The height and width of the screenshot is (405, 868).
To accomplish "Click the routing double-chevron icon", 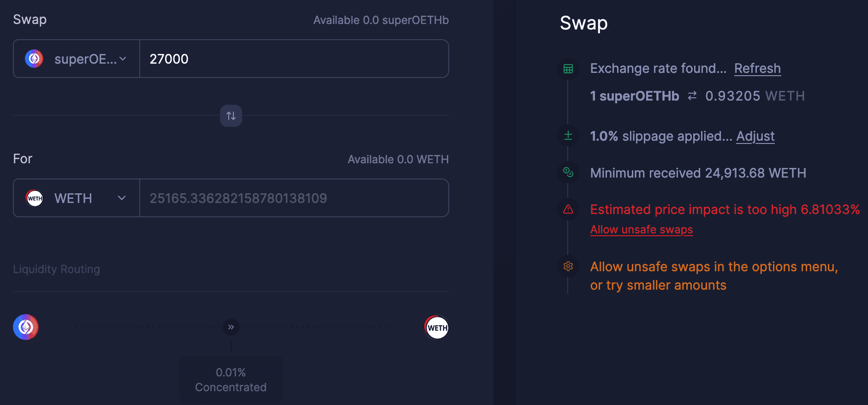I will [x=231, y=327].
